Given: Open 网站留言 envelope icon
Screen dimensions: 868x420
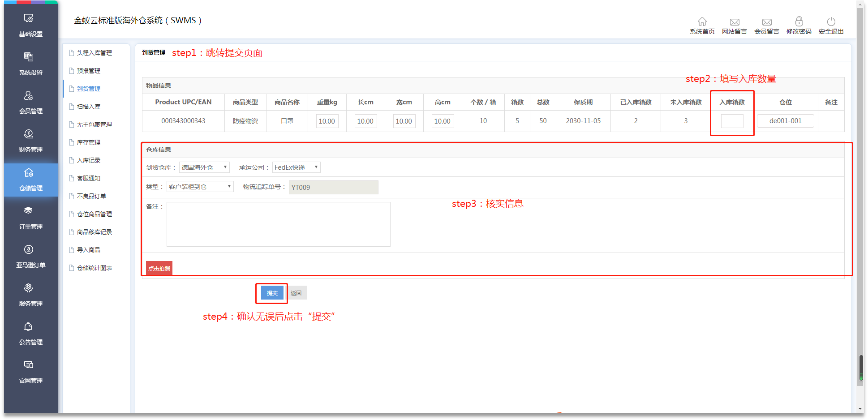Looking at the screenshot, I should 734,22.
